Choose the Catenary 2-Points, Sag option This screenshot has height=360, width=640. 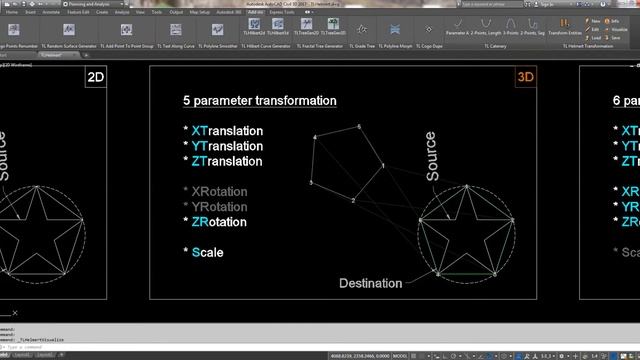tap(532, 27)
